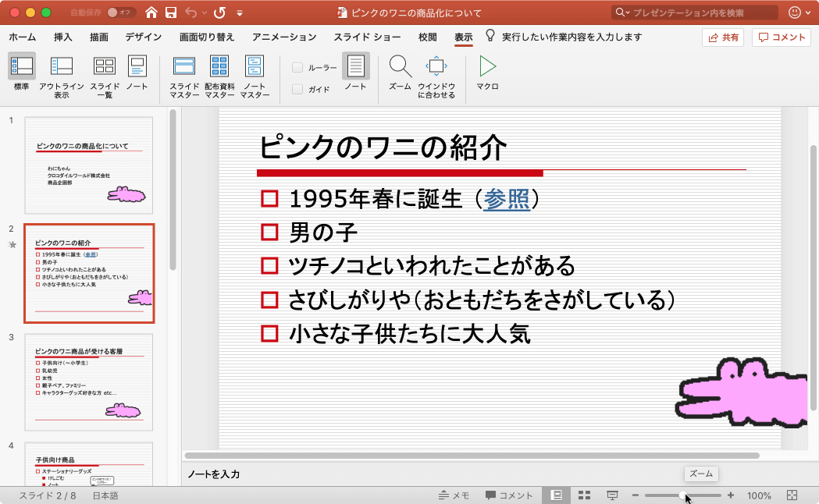This screenshot has width=819, height=504.
Task: Open the 描画 tab
Action: click(x=98, y=37)
